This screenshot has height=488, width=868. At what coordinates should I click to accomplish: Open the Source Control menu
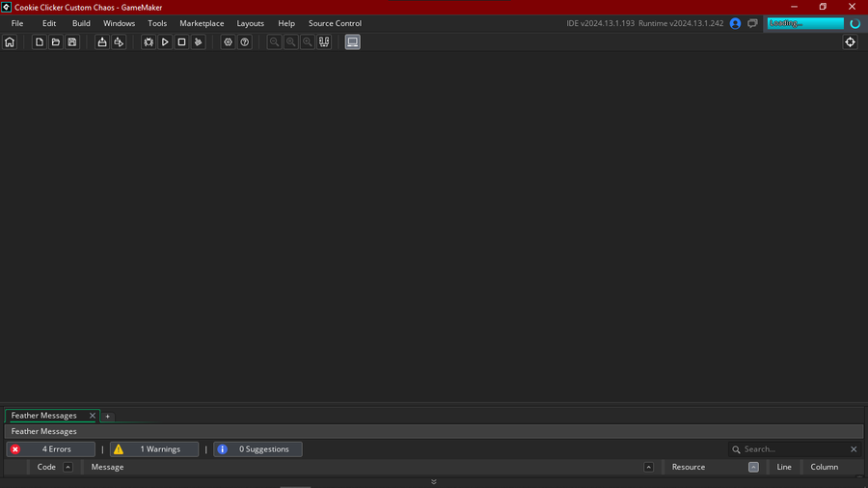click(x=335, y=23)
